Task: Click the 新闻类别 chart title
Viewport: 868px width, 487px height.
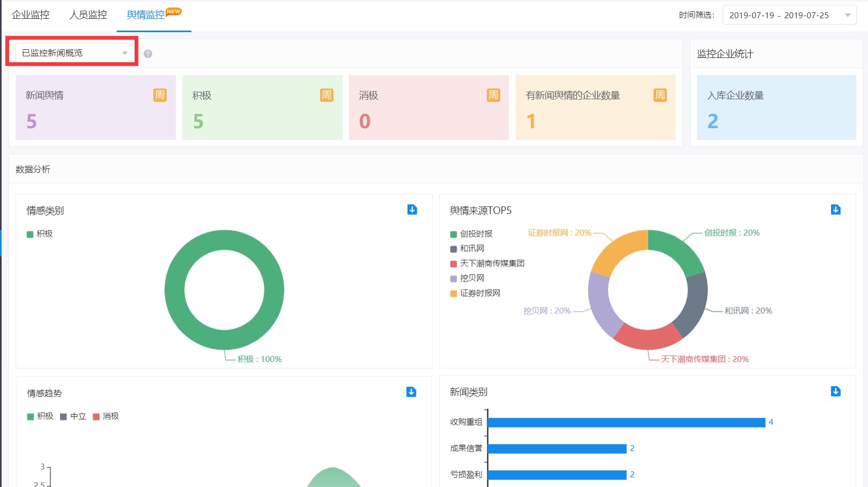Action: pyautogui.click(x=469, y=392)
